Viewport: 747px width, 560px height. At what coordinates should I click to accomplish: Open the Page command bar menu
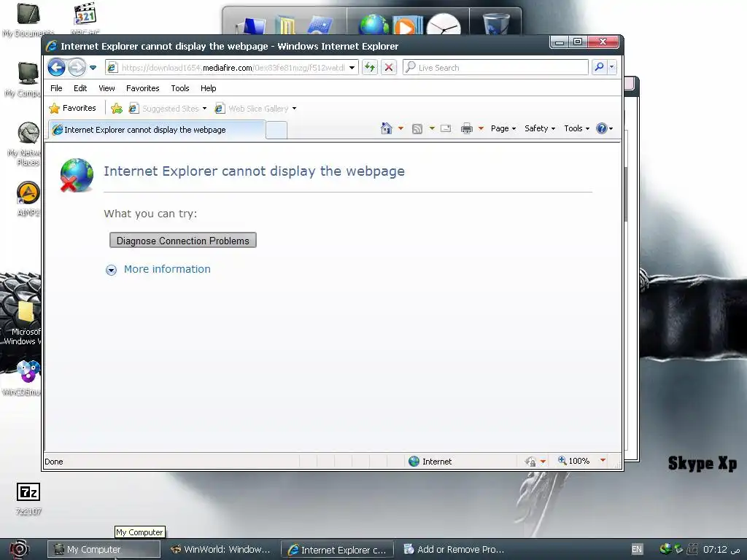point(503,128)
